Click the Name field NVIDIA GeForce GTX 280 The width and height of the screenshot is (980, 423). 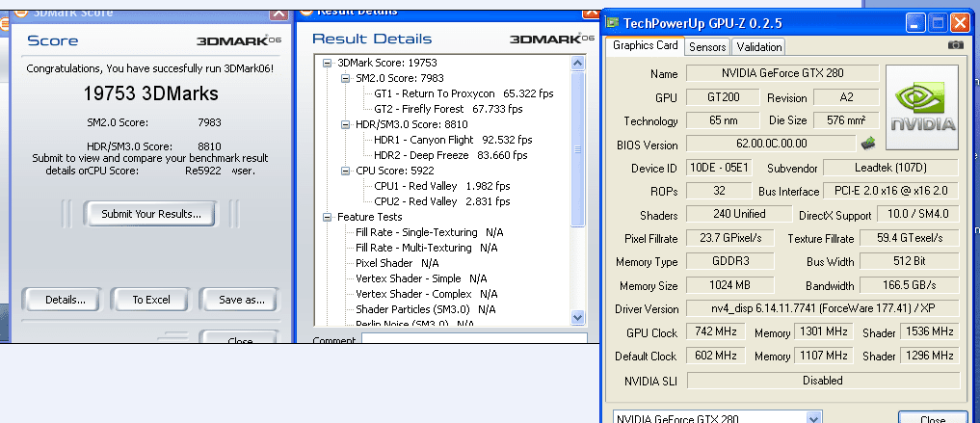click(782, 73)
